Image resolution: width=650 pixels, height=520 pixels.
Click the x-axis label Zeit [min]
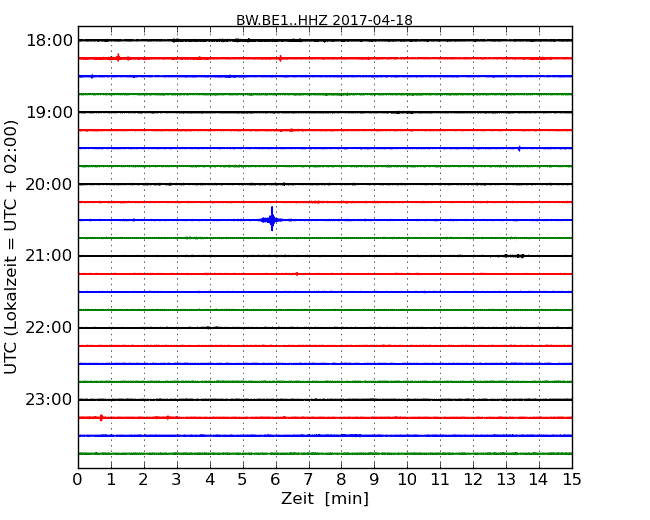click(x=325, y=498)
